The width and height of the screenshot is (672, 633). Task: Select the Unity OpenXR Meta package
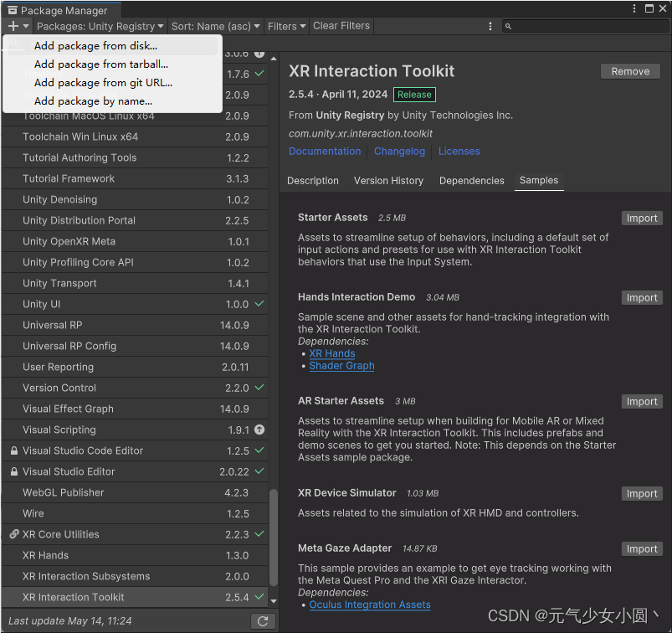click(135, 241)
